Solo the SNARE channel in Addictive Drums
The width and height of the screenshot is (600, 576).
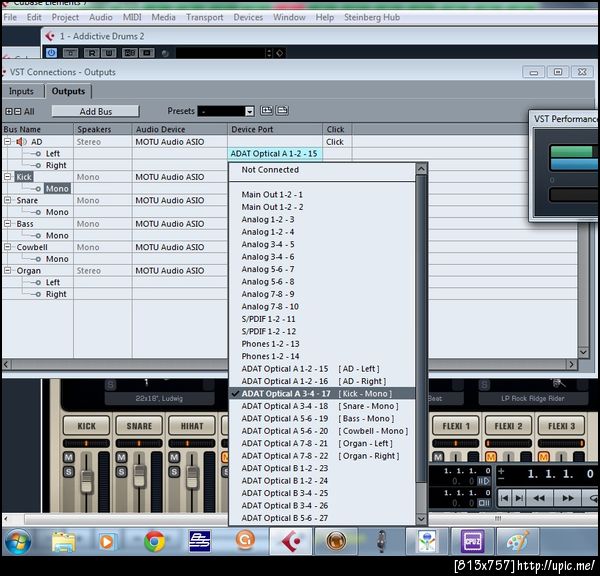tap(121, 472)
